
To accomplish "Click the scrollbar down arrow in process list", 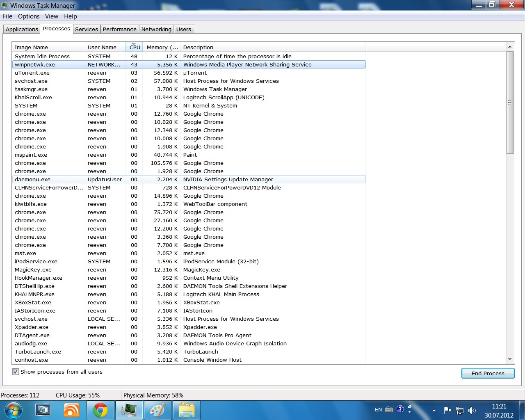I will coord(510,359).
